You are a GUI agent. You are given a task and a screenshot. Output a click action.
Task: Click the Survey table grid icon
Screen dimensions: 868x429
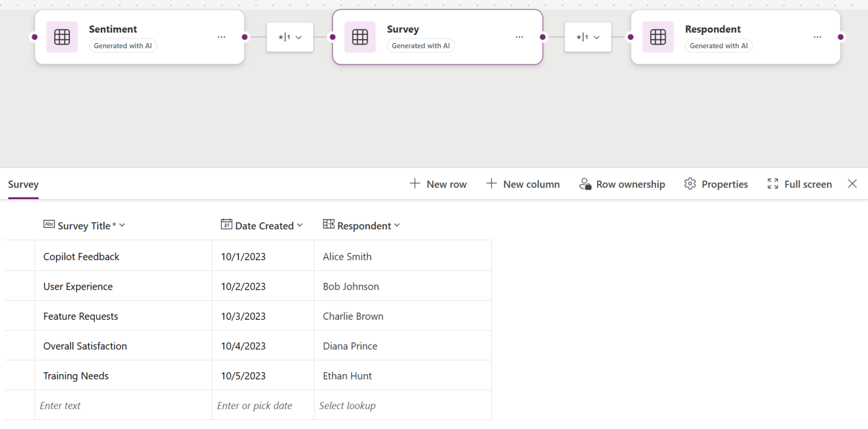[x=360, y=37]
